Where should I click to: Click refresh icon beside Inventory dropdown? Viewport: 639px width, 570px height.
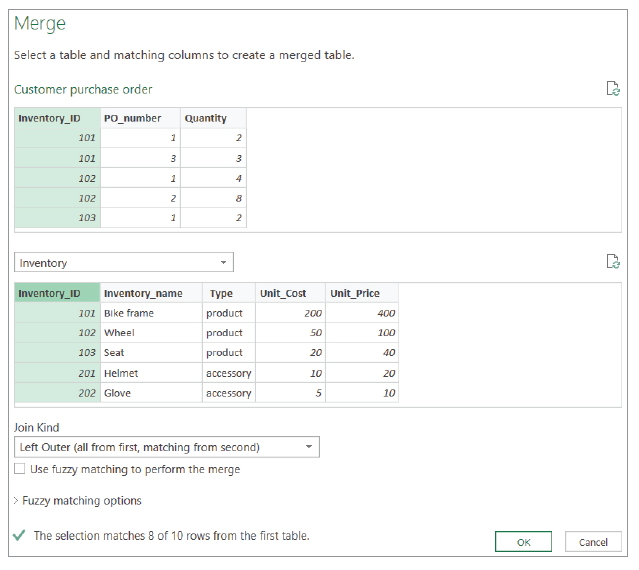(613, 262)
